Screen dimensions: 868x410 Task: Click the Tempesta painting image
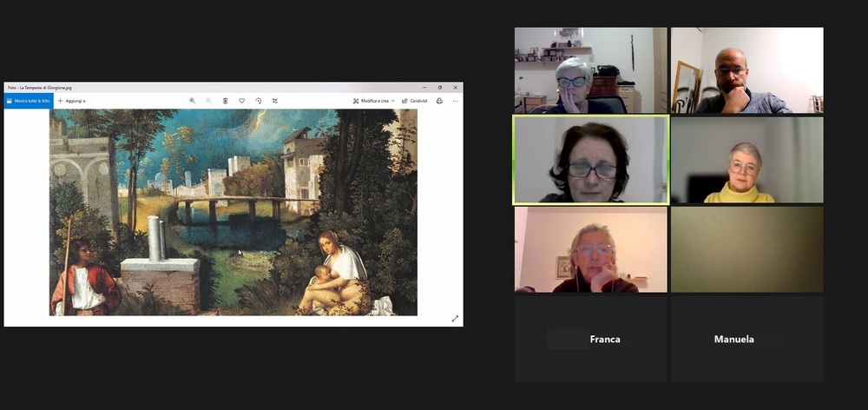point(233,212)
